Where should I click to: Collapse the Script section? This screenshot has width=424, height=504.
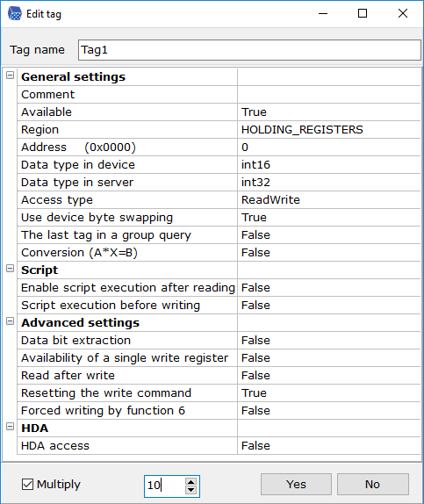[11, 269]
